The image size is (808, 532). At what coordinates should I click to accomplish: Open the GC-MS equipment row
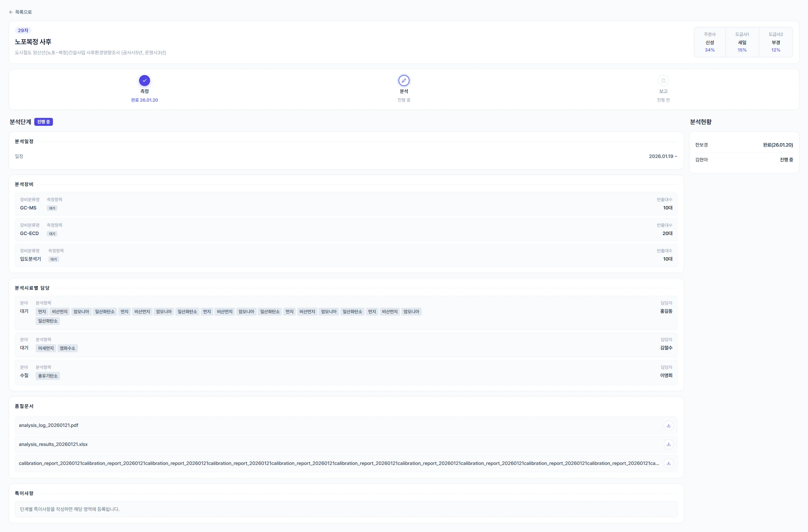coord(346,204)
